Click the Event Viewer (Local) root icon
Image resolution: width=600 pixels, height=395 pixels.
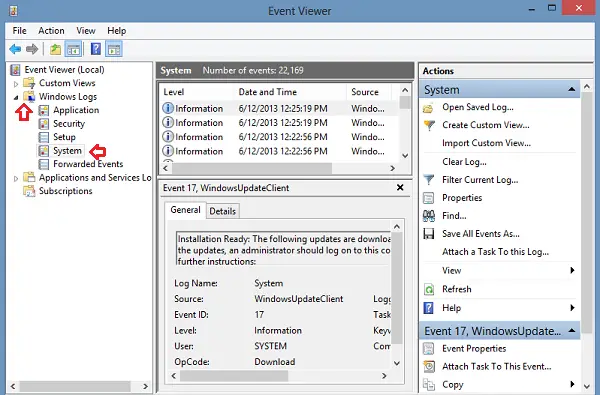tap(15, 70)
